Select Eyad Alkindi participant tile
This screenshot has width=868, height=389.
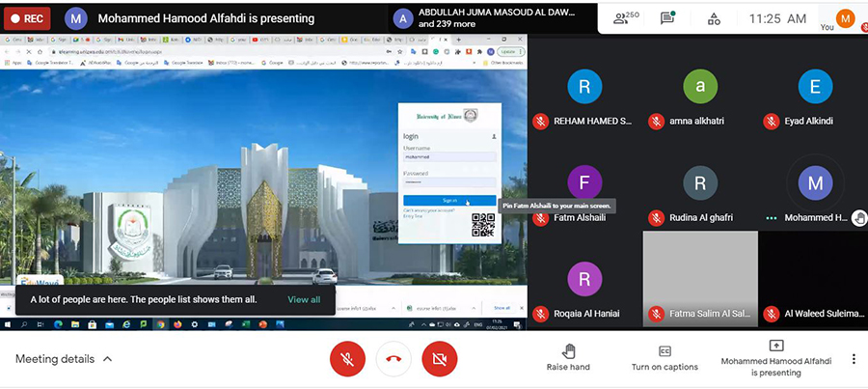coord(815,87)
